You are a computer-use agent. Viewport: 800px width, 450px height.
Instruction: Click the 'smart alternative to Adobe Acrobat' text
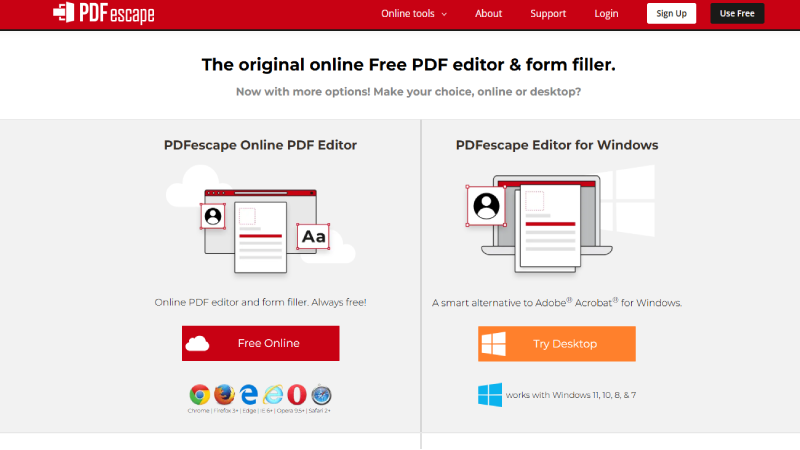pyautogui.click(x=557, y=303)
